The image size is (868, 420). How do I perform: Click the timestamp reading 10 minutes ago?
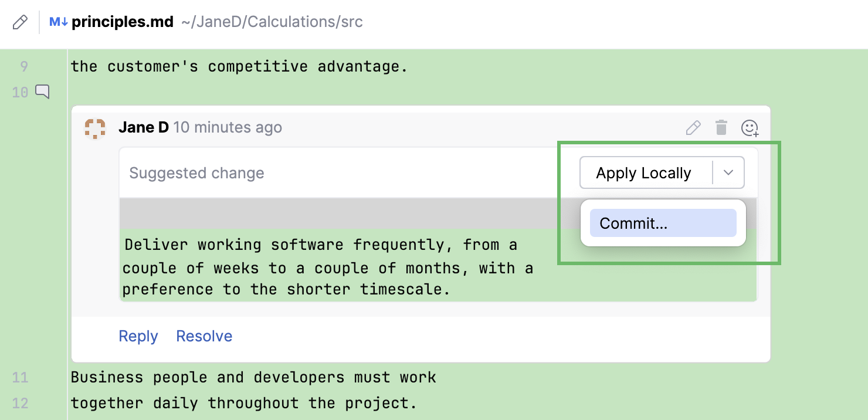[x=228, y=127]
